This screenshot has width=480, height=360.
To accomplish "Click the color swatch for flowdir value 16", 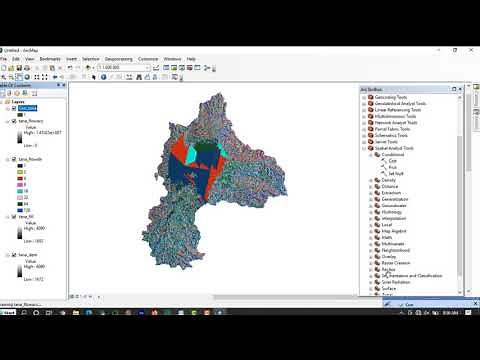I will pos(20,191).
